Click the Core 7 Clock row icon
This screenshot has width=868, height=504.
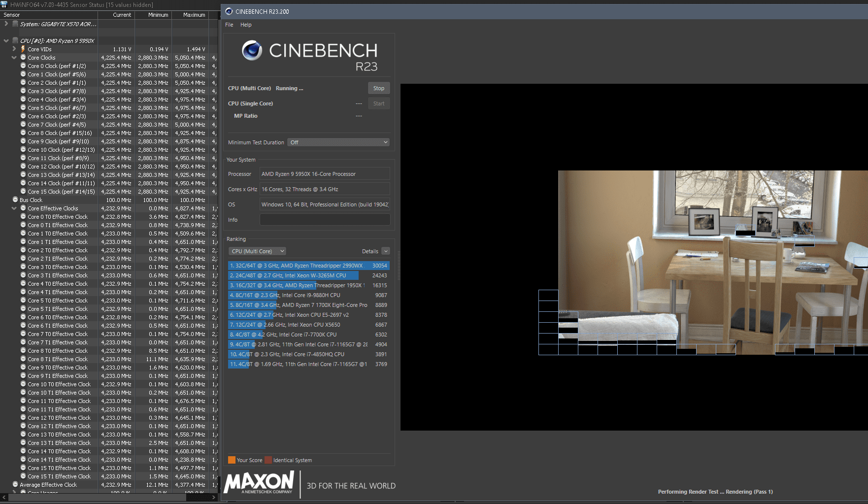[x=23, y=125]
